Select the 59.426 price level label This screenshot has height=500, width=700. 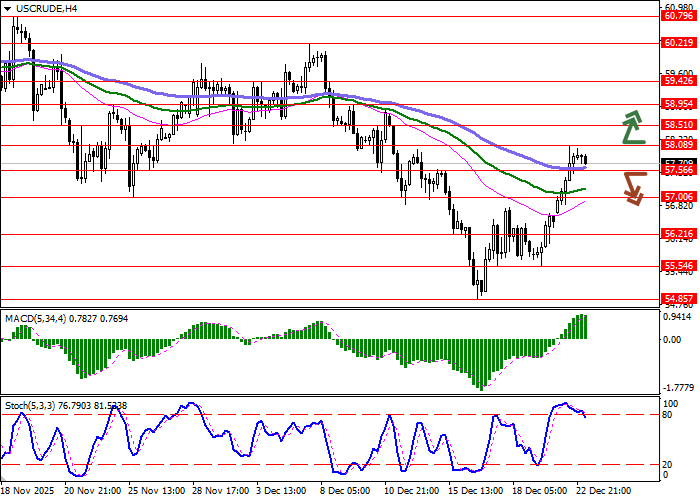679,81
